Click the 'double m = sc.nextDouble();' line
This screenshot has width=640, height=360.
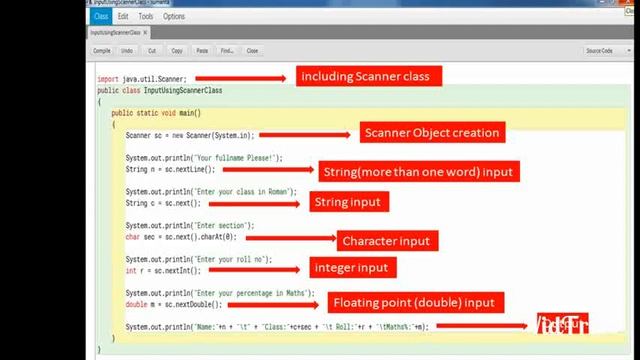tap(174, 305)
